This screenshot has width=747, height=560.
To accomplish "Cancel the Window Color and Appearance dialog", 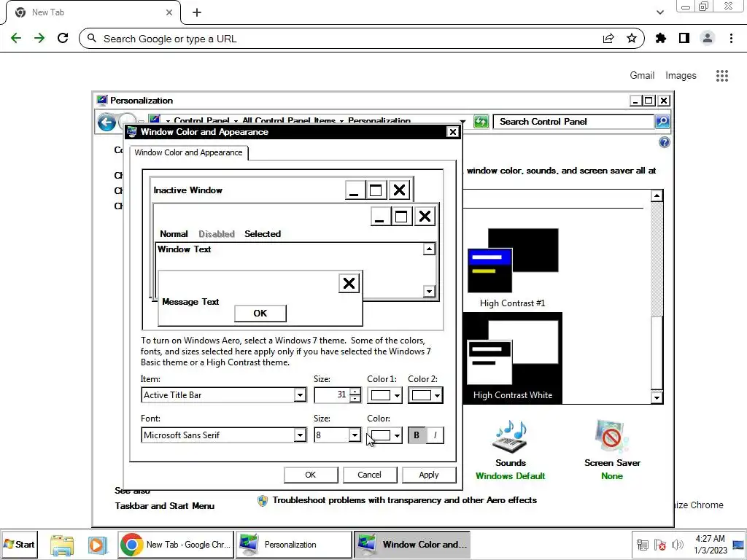I will (x=369, y=475).
